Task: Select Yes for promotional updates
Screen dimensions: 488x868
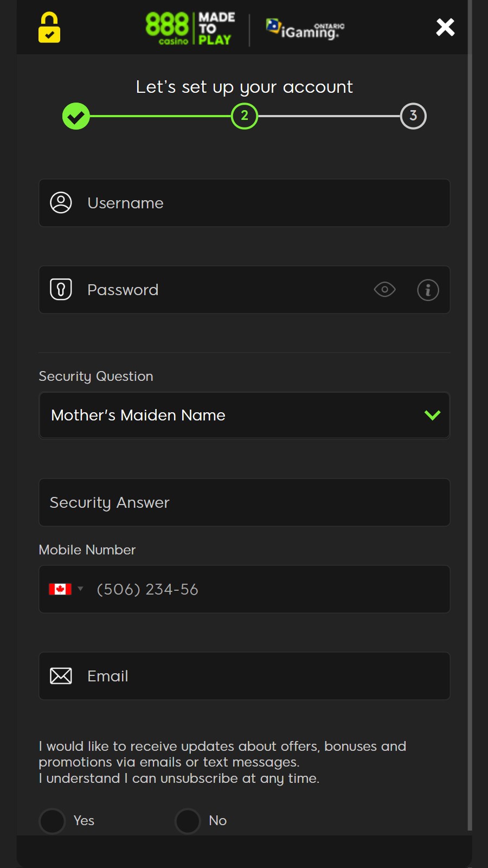Action: pos(53,821)
